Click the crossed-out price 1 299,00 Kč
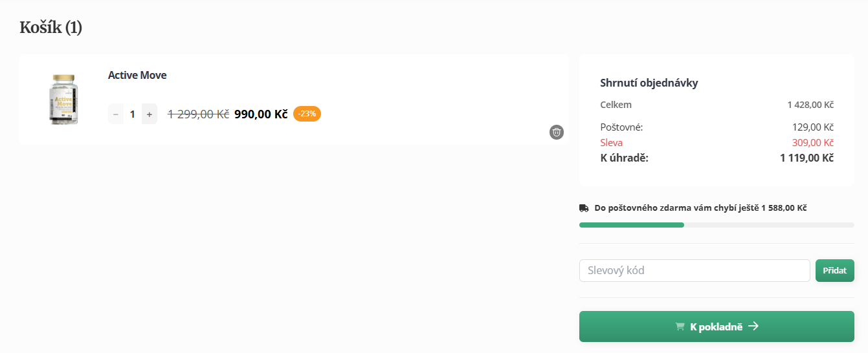This screenshot has height=353, width=868. click(198, 114)
